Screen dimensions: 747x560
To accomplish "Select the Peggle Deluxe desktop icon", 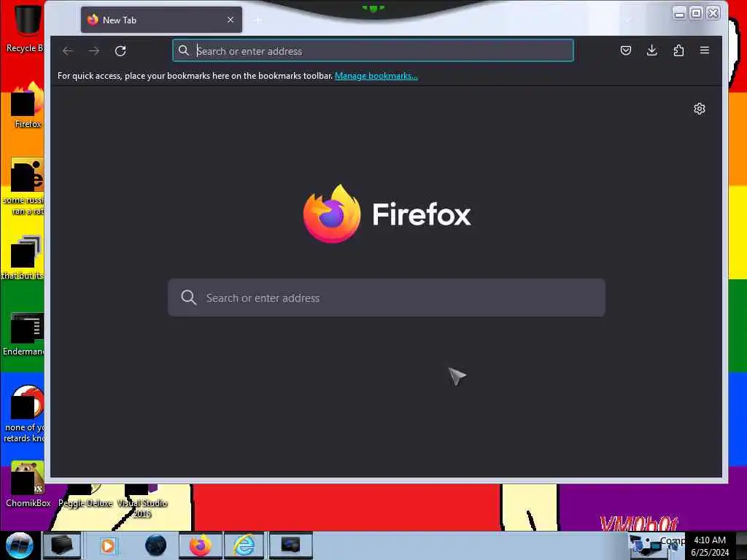I will 85,496.
